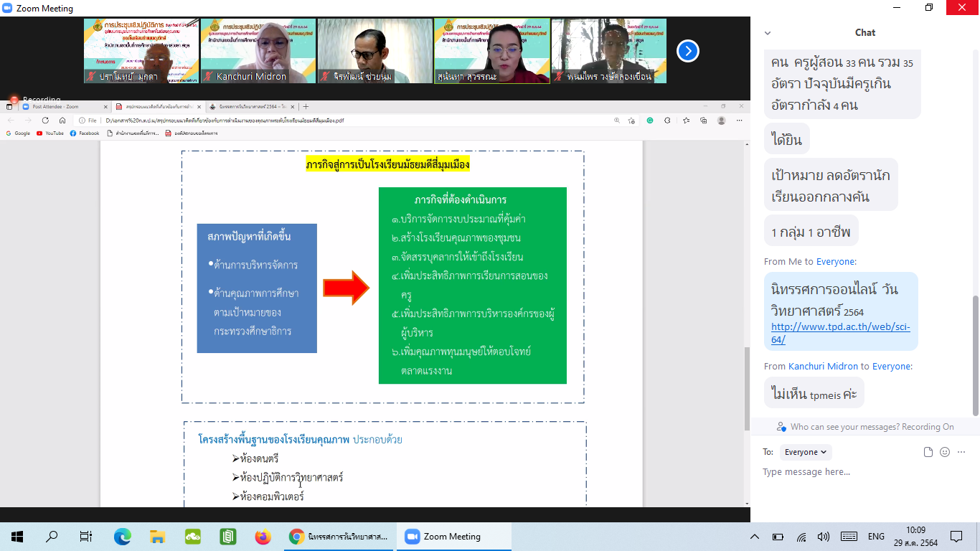The width and height of the screenshot is (980, 551).
Task: Select the สุนันทา สุวรรณะ video thumbnail
Action: (491, 51)
